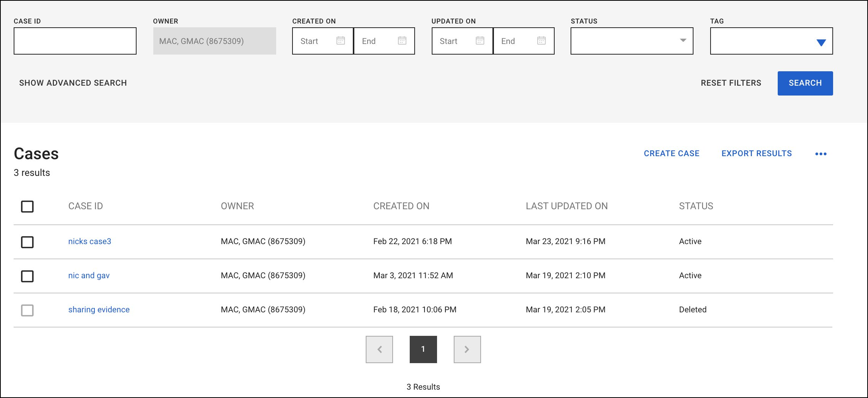Open the Created On start date calendar
This screenshot has width=868, height=398.
pyautogui.click(x=341, y=41)
